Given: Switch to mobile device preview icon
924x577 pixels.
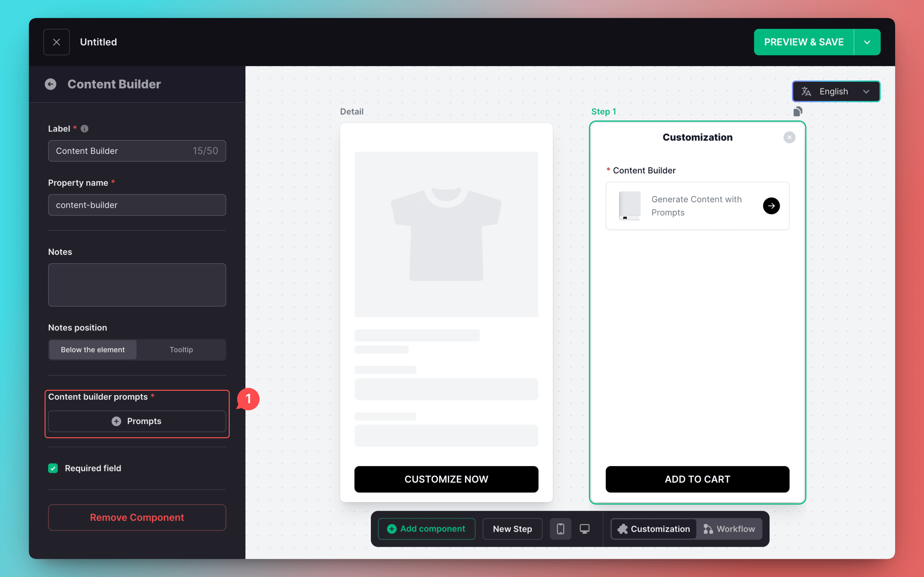Looking at the screenshot, I should (x=560, y=529).
